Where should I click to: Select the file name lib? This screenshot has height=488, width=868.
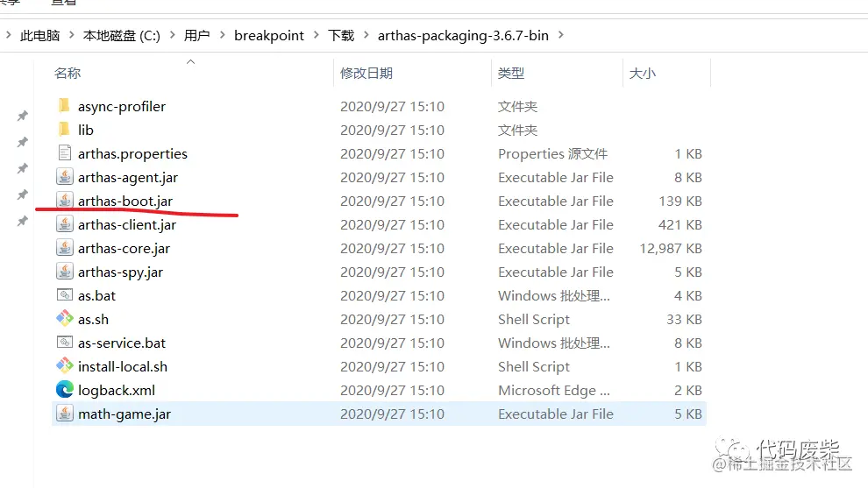(85, 130)
